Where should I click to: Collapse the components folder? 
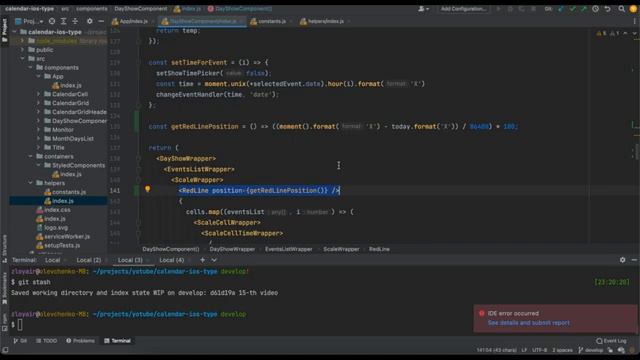pos(30,67)
